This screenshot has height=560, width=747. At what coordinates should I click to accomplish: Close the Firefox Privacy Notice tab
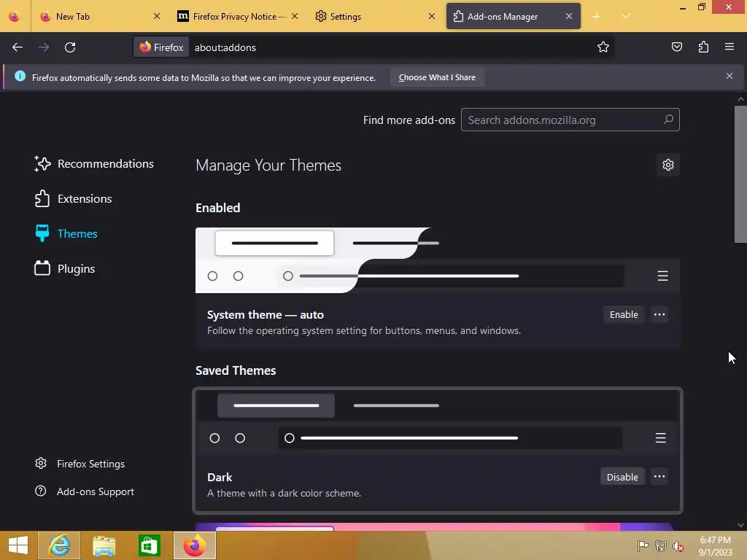(295, 16)
